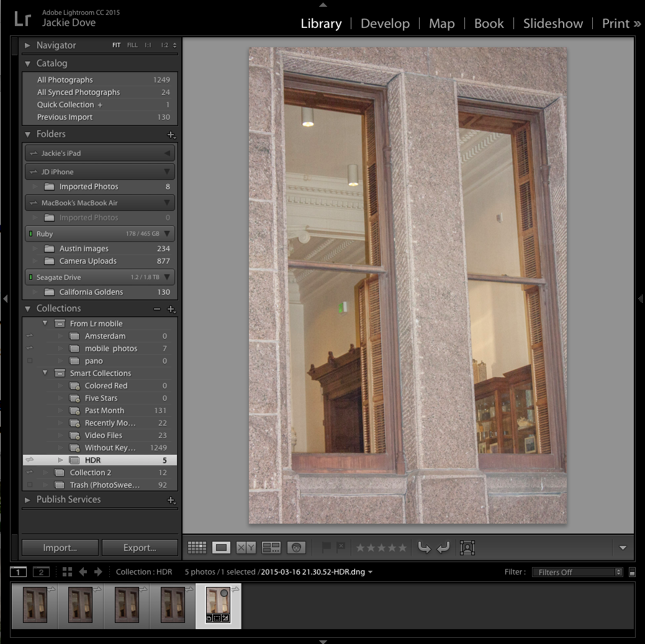The image size is (645, 644).
Task: Switch to the Book module
Action: coord(489,24)
